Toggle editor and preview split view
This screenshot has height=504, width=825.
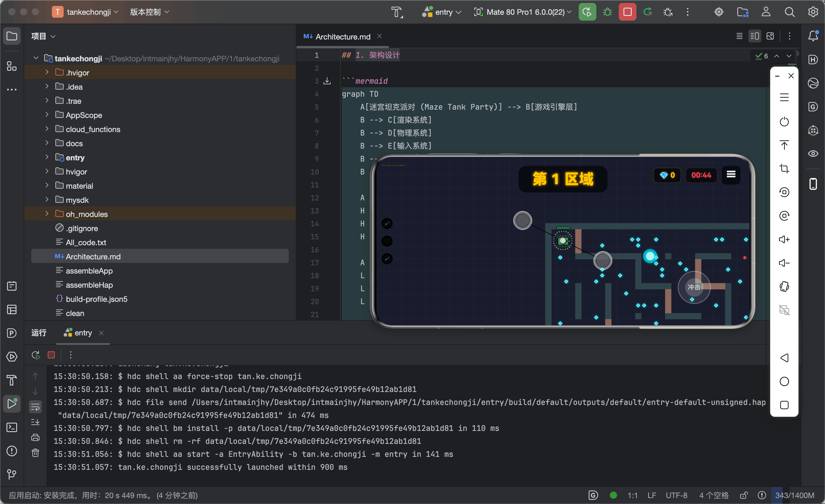click(755, 36)
